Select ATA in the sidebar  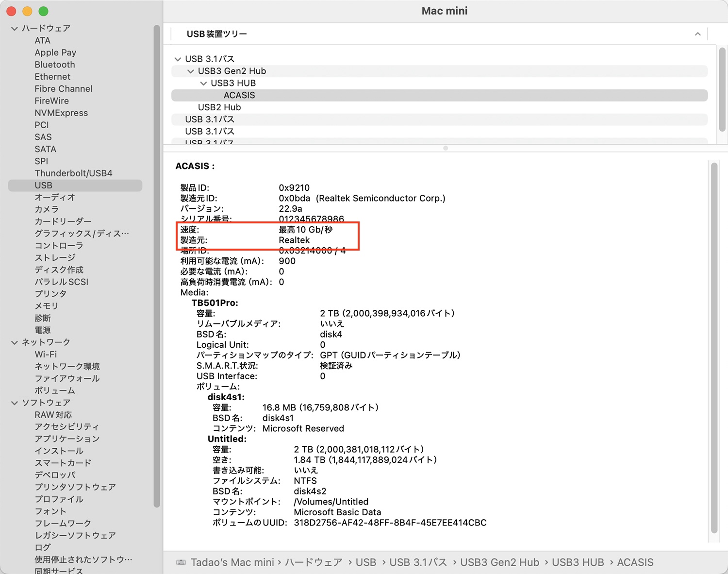tap(42, 40)
